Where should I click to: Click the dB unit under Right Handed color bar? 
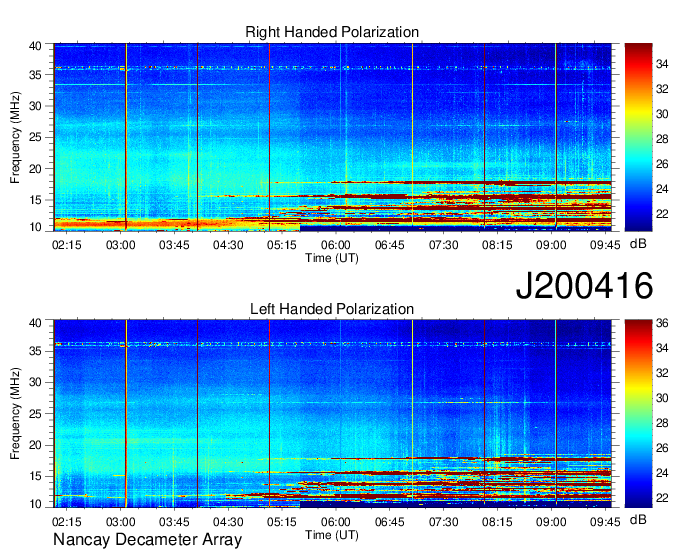[x=638, y=244]
